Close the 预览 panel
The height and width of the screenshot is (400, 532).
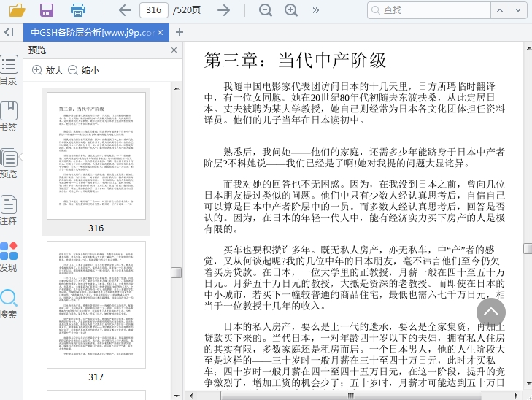(x=174, y=50)
